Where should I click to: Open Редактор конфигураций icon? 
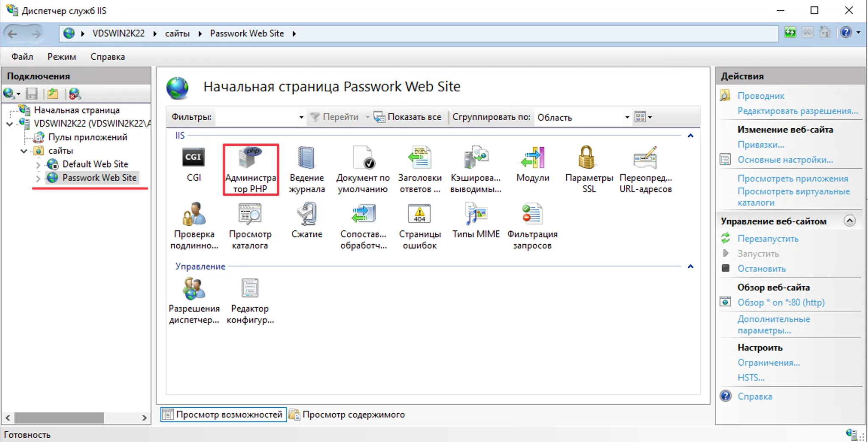tap(250, 288)
